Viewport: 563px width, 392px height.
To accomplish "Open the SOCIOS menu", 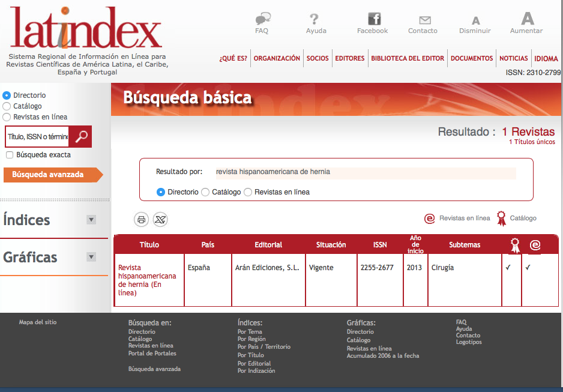I will 318,58.
